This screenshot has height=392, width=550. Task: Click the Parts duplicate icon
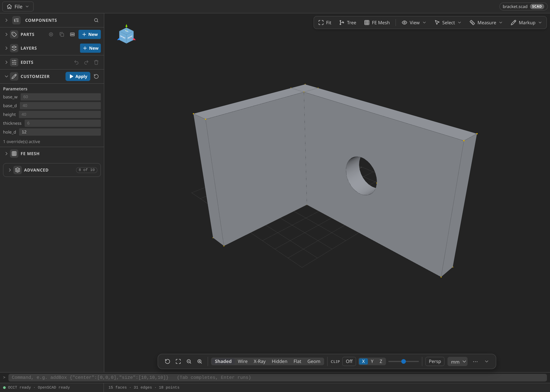click(62, 34)
